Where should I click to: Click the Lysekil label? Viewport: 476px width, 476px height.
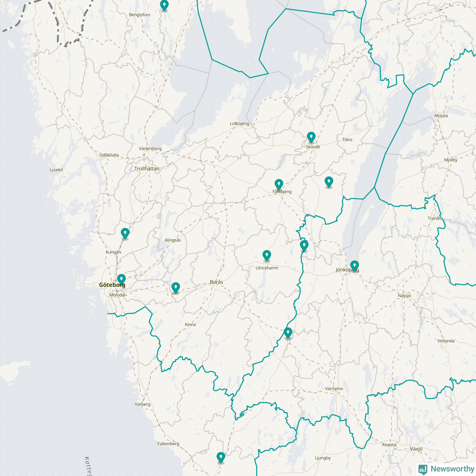pos(56,170)
